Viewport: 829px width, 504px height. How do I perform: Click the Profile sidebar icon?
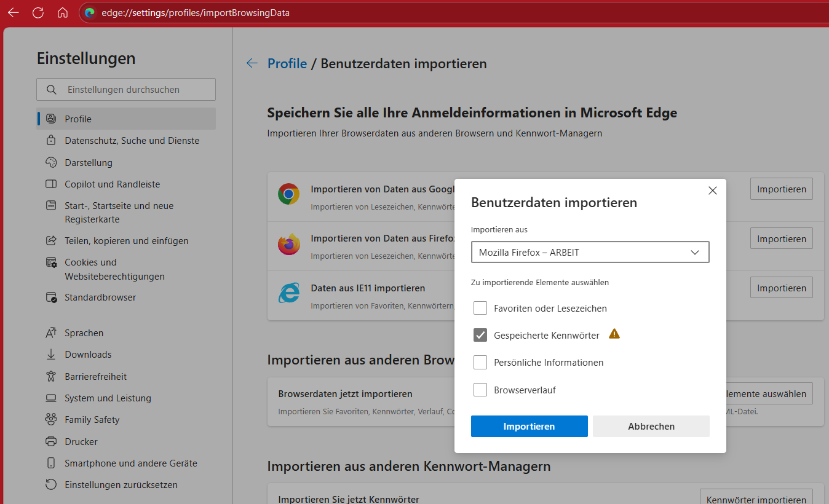click(x=52, y=119)
